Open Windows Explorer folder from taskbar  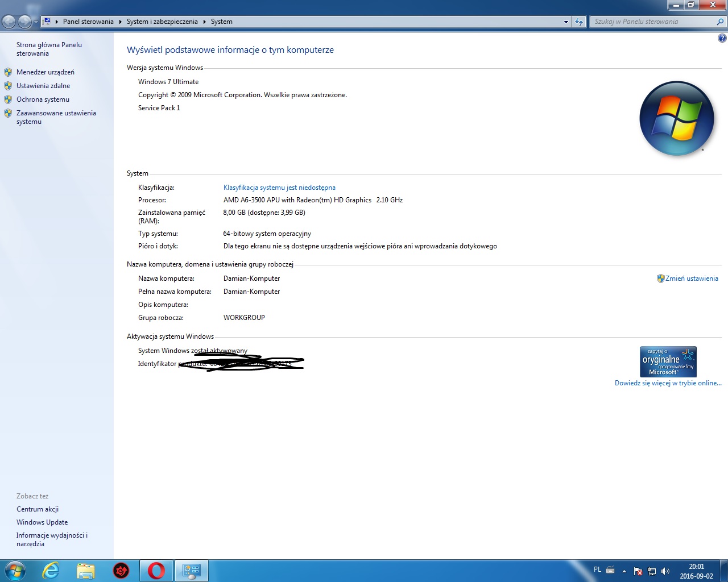coord(86,571)
